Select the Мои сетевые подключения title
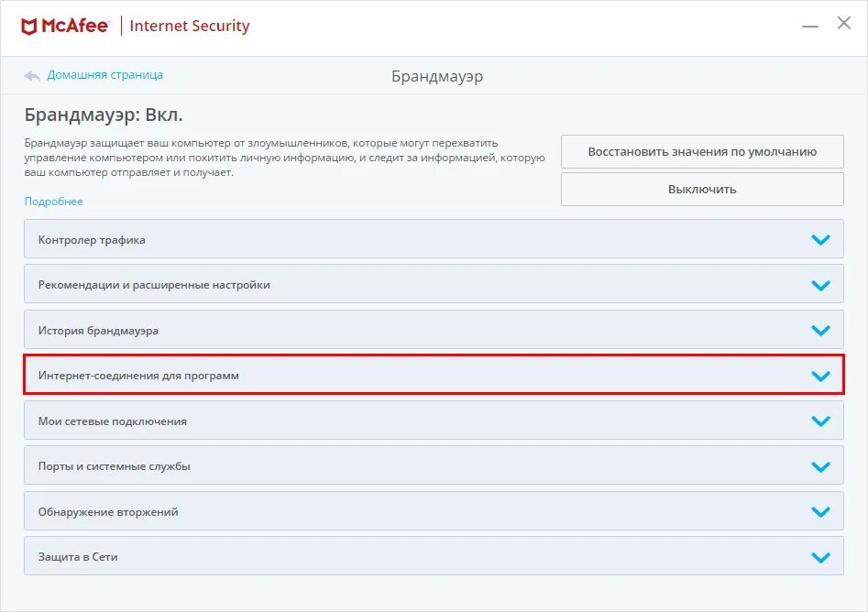Image resolution: width=868 pixels, height=612 pixels. coord(112,421)
